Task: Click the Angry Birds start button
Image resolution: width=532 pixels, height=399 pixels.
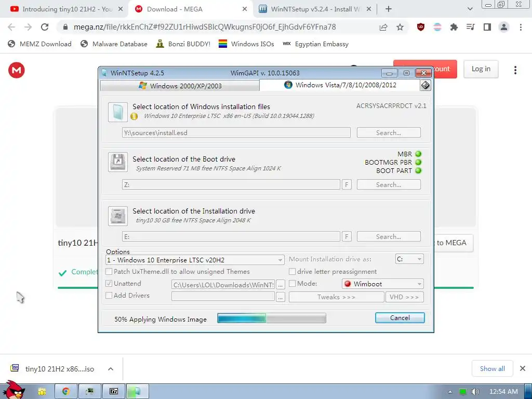Action: coord(14,390)
